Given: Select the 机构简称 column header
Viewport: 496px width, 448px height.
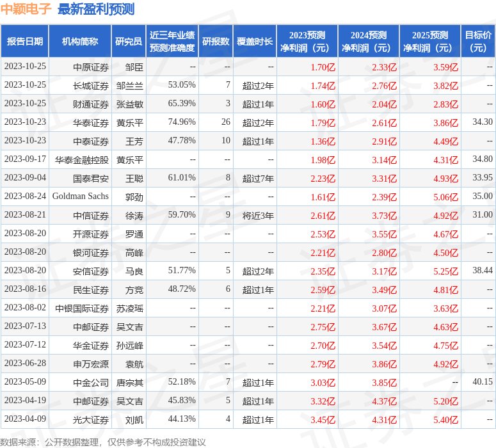Looking at the screenshot, I should (x=80, y=42).
